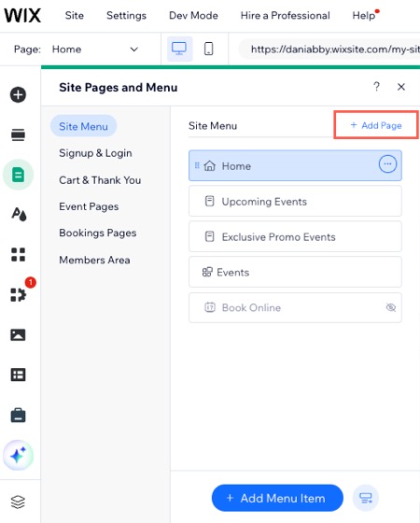Click the Add Page link
Screen dimensions: 420x523
pyautogui.click(x=376, y=125)
